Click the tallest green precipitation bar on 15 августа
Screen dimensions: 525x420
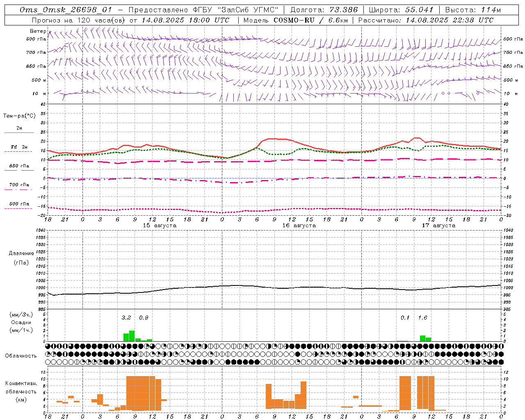(132, 336)
